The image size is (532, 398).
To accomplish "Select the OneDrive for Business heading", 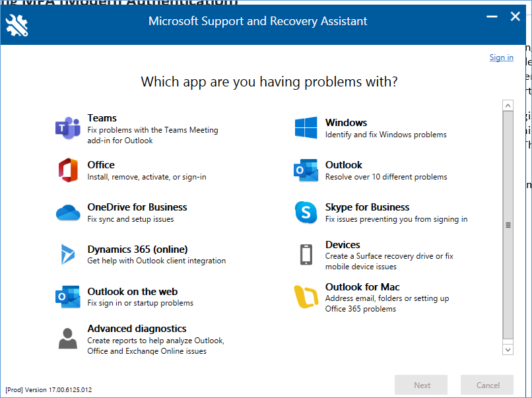I will coord(137,207).
